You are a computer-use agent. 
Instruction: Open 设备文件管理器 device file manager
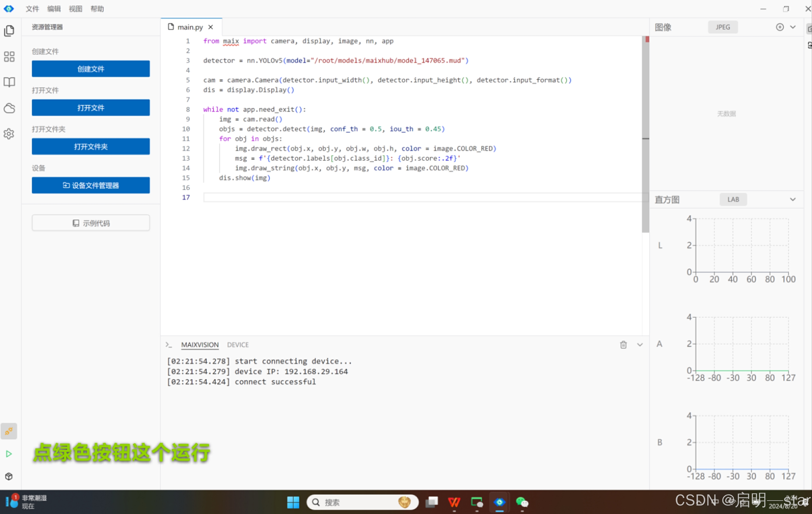tap(91, 185)
